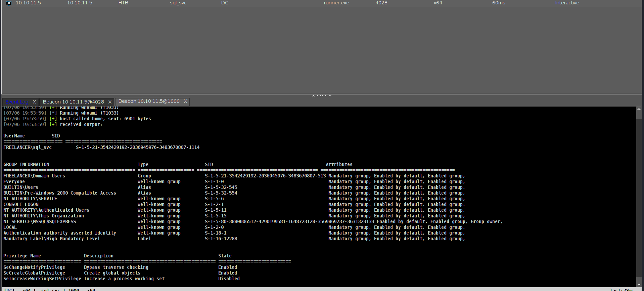Click the NT AUTHORITY\SERVICE group row

(x=234, y=199)
